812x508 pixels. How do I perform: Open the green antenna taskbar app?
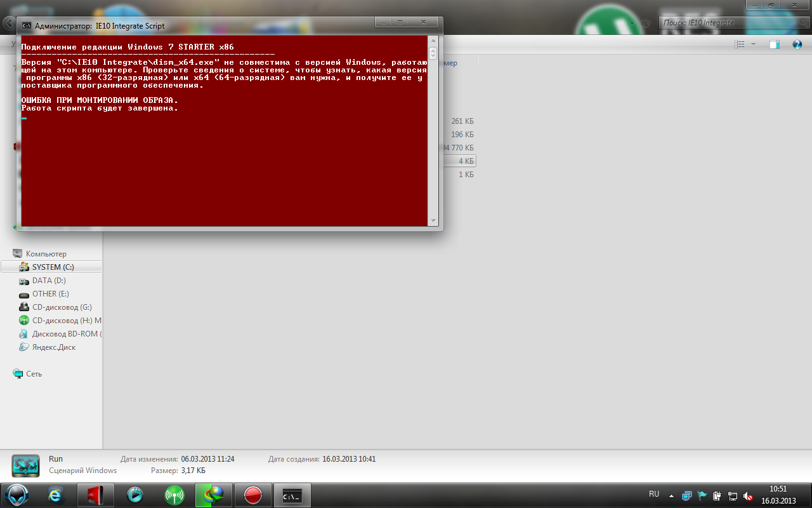point(174,495)
